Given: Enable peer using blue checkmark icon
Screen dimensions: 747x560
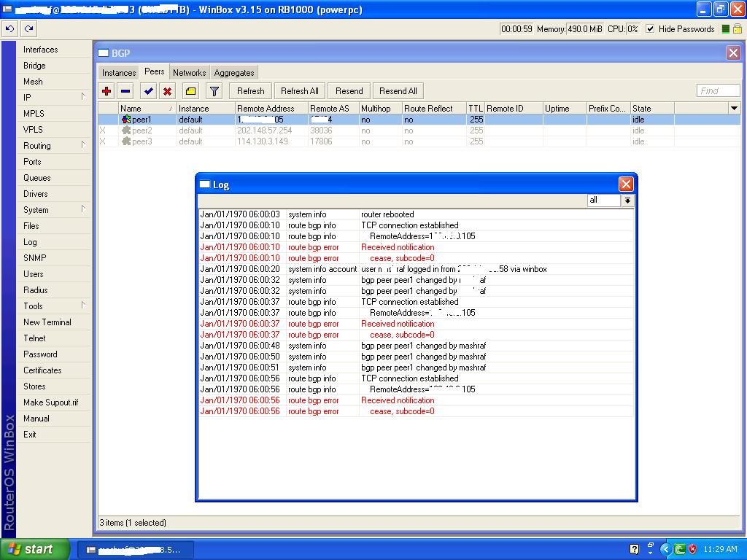Looking at the screenshot, I should pos(149,91).
